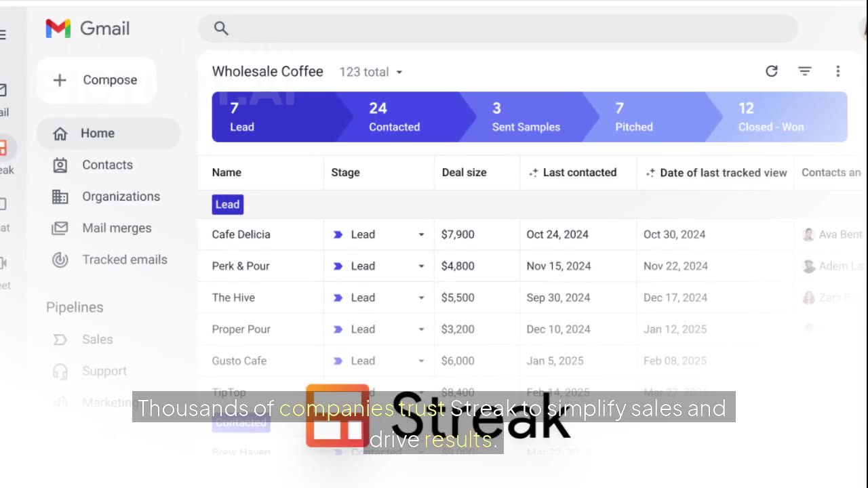The image size is (868, 488).
Task: Open the Cafe Delicia box
Action: click(x=241, y=235)
